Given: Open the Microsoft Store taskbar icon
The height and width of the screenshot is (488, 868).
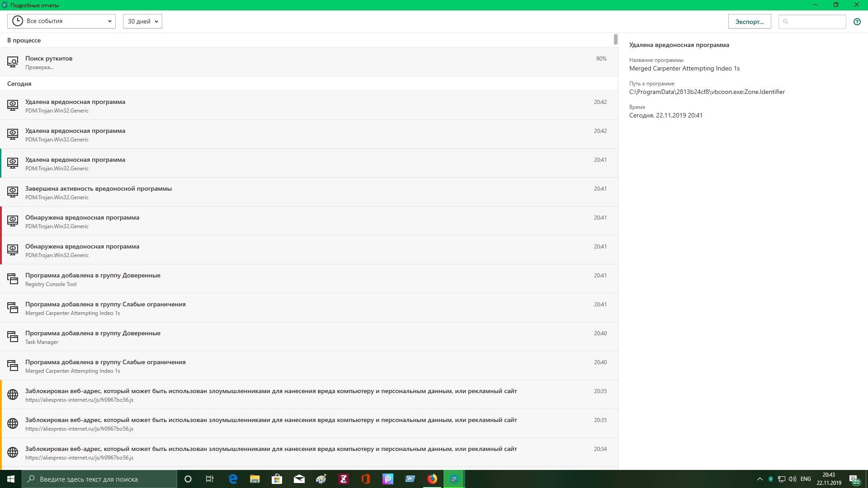Looking at the screenshot, I should pos(277,479).
